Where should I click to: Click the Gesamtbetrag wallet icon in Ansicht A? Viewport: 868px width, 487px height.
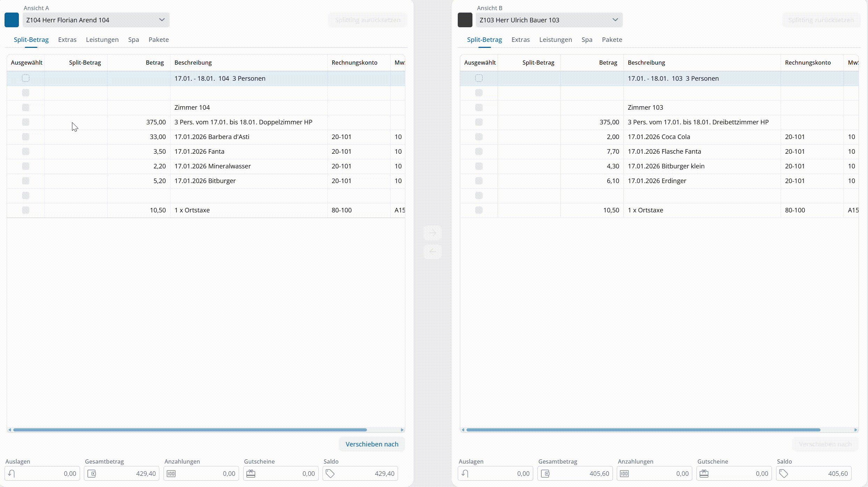click(x=92, y=474)
